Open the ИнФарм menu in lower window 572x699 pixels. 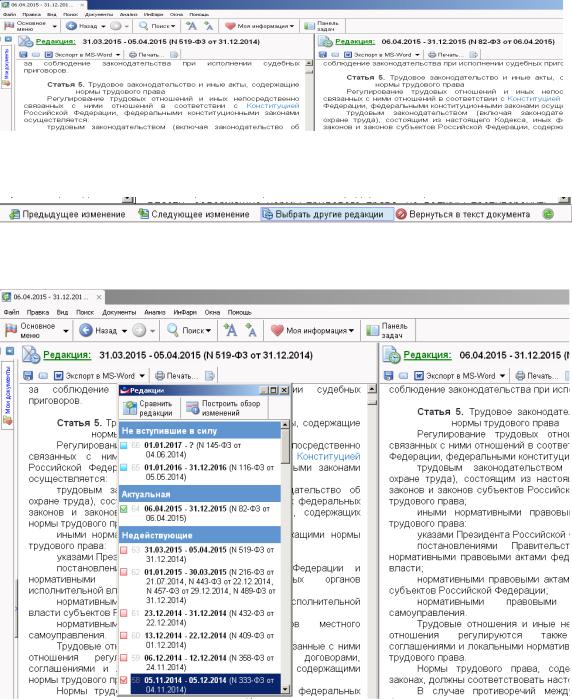click(x=185, y=312)
